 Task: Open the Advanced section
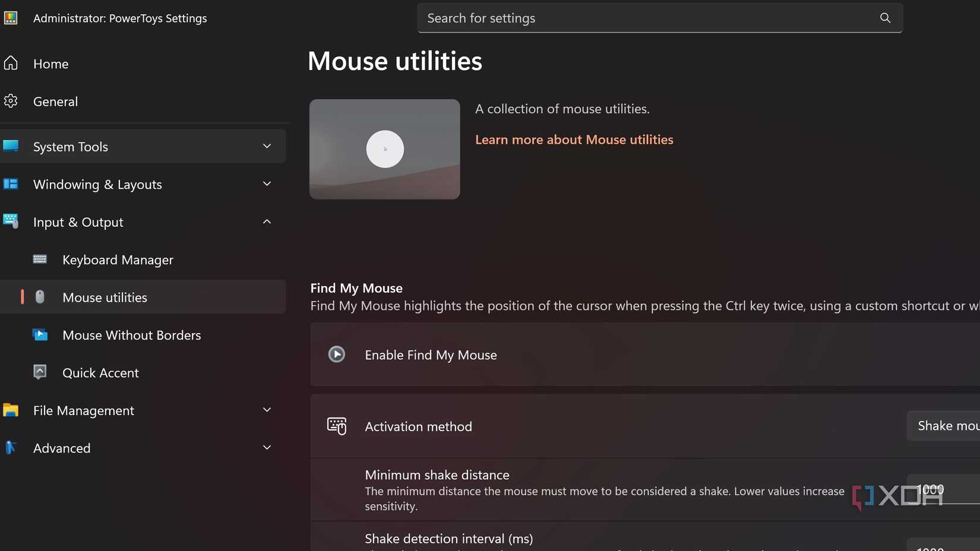click(x=62, y=448)
